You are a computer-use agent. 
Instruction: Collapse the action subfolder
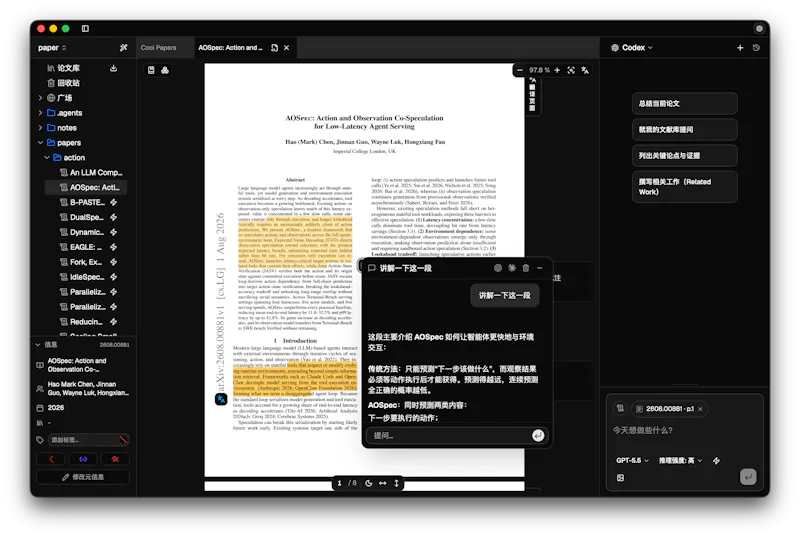tap(47, 158)
